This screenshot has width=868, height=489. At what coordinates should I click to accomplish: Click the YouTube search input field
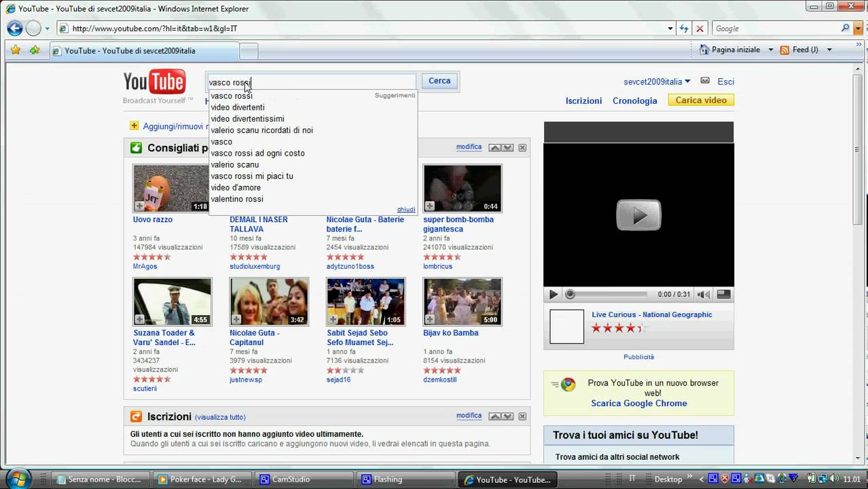311,82
